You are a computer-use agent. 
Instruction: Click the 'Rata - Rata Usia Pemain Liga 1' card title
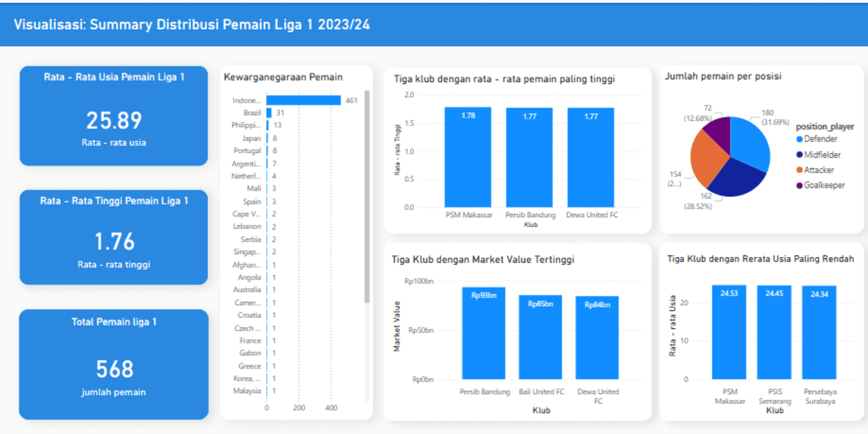(x=114, y=77)
